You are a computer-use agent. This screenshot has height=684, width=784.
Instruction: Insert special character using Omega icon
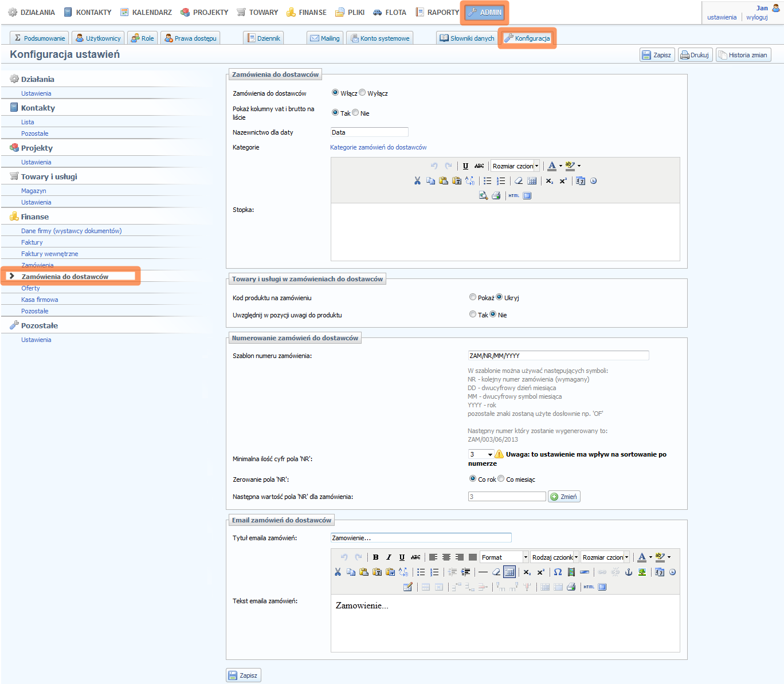pyautogui.click(x=558, y=572)
